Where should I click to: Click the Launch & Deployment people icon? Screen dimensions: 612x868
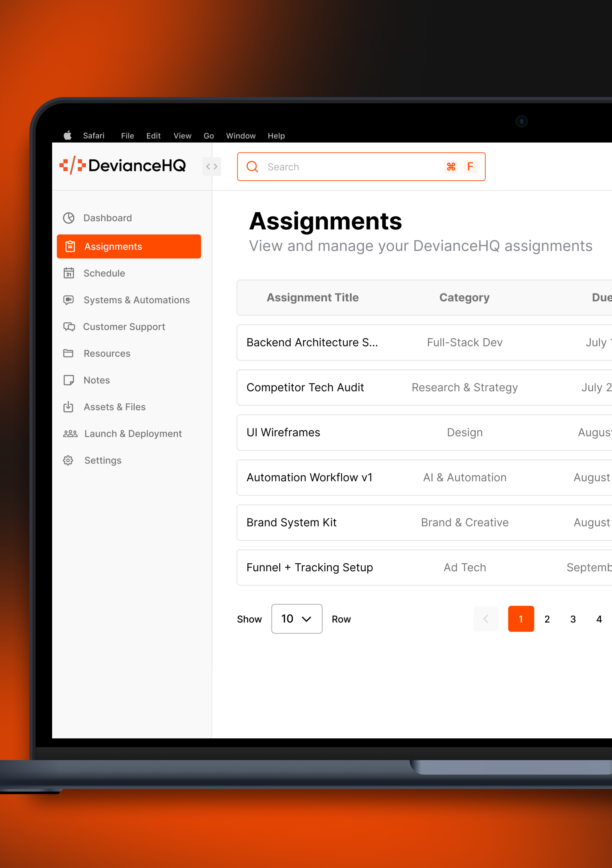70,434
